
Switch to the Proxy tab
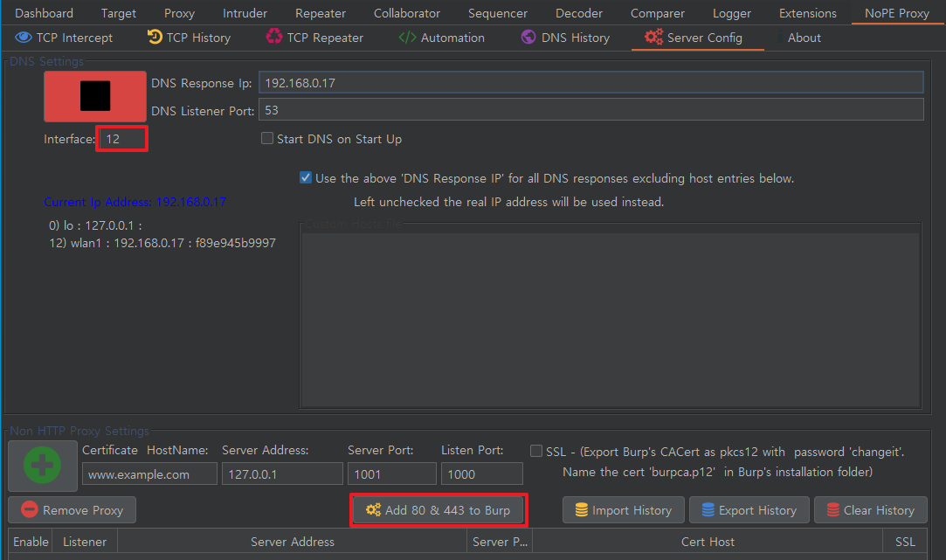[x=179, y=13]
